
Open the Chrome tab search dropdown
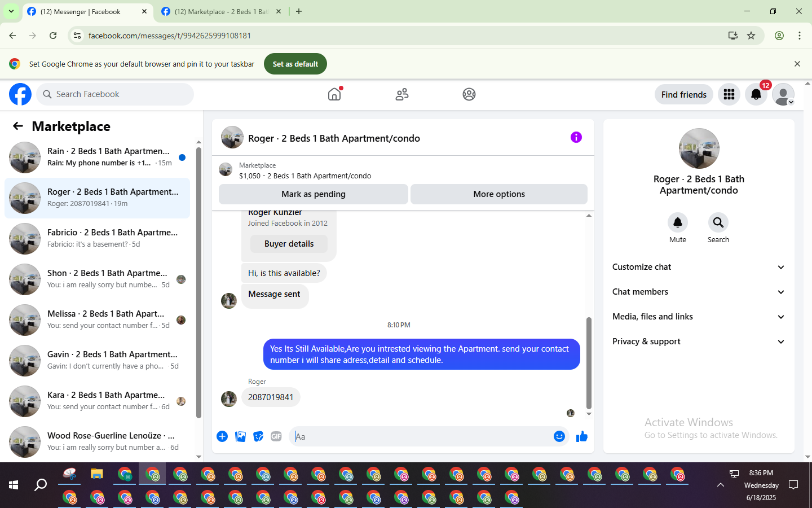(x=11, y=11)
